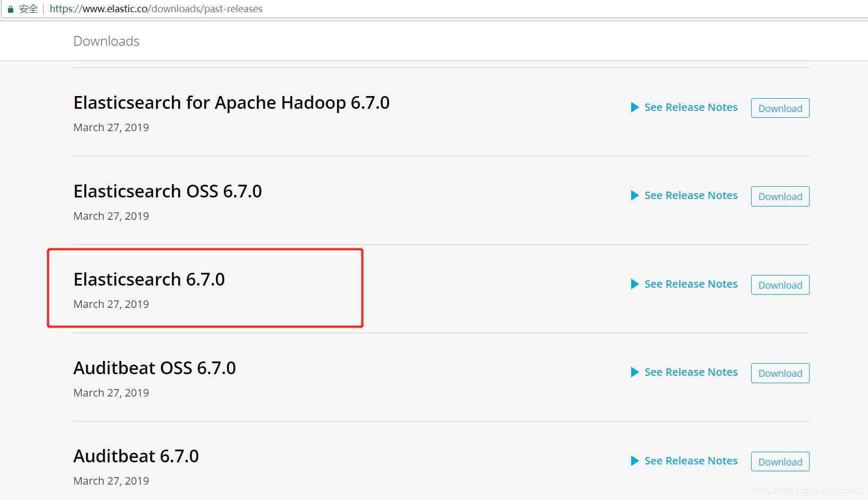Image resolution: width=868 pixels, height=500 pixels.
Task: Click the URL in the address bar
Action: 156,9
